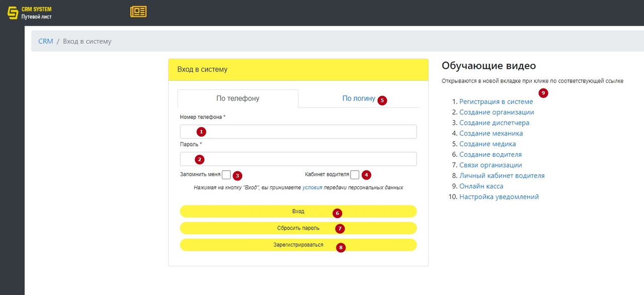Click the "Сбросить пароль" button

click(x=298, y=228)
